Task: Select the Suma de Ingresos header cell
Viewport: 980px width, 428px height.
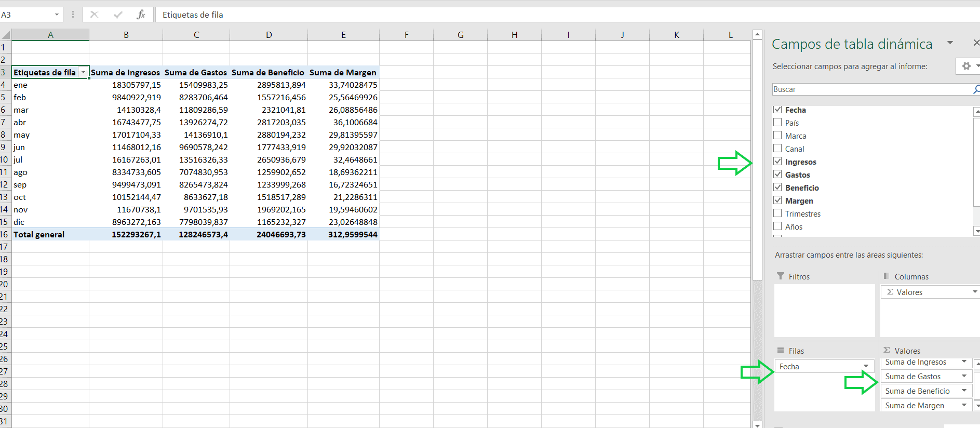Action: (126, 72)
